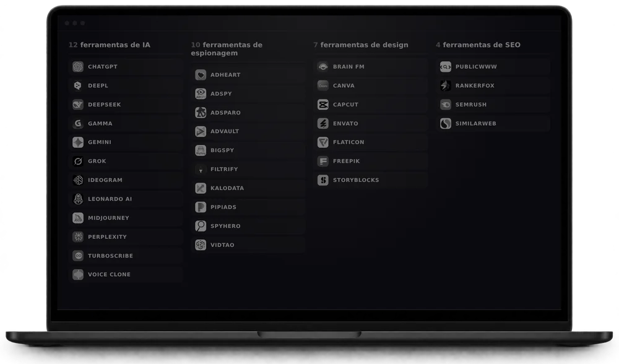Click the AdSpy eye icon

coord(201,93)
